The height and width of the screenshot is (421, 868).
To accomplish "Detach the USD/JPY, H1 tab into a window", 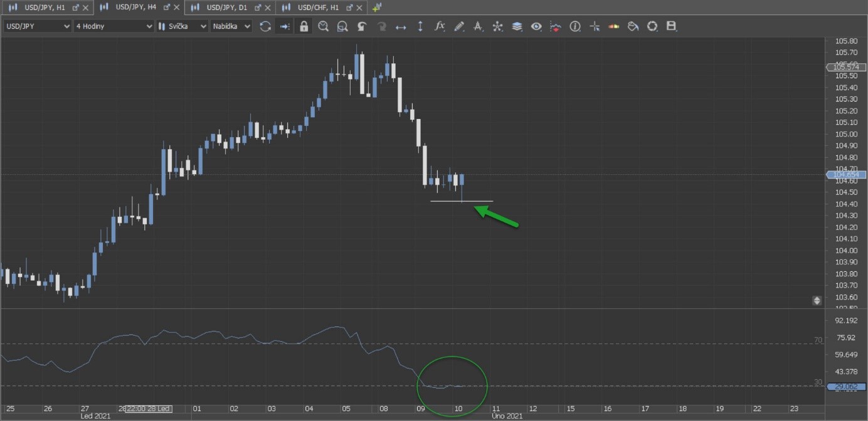I will tap(76, 8).
